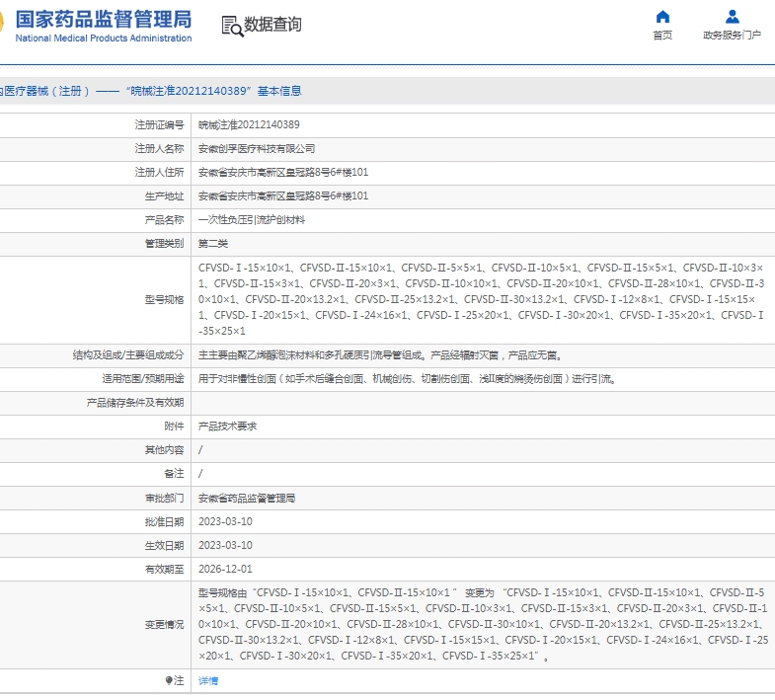Image resolution: width=775 pixels, height=700 pixels.
Task: Click the 产品储存条件及有效期 row label
Action: [x=135, y=403]
